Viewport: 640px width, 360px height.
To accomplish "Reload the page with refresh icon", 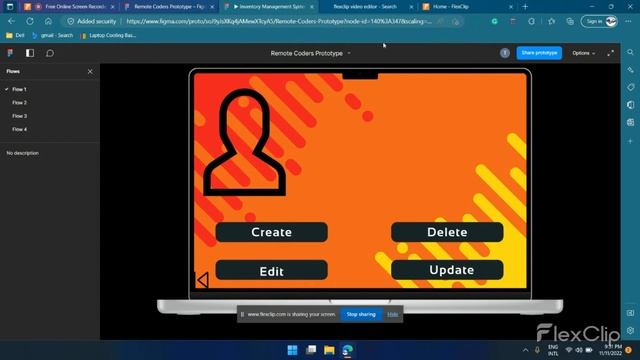I will pyautogui.click(x=30, y=21).
